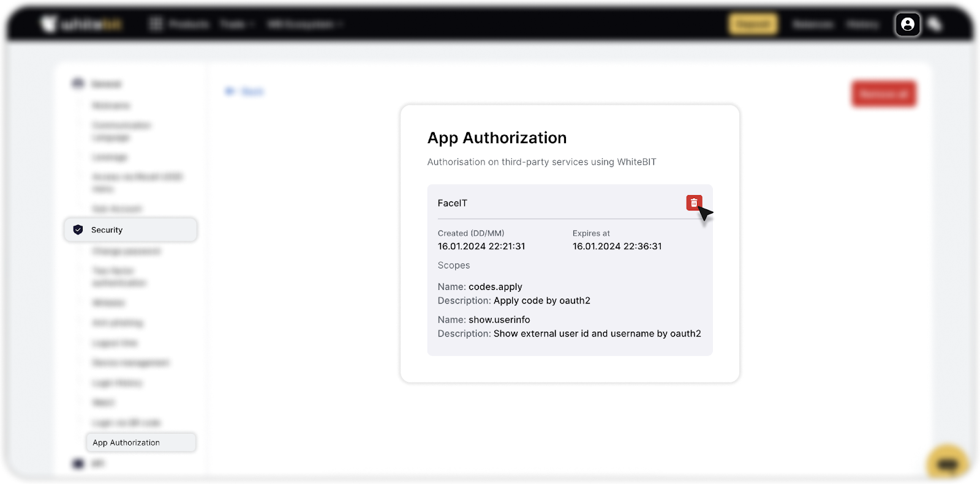
Task: Click the blurred blue back link
Action: [244, 91]
